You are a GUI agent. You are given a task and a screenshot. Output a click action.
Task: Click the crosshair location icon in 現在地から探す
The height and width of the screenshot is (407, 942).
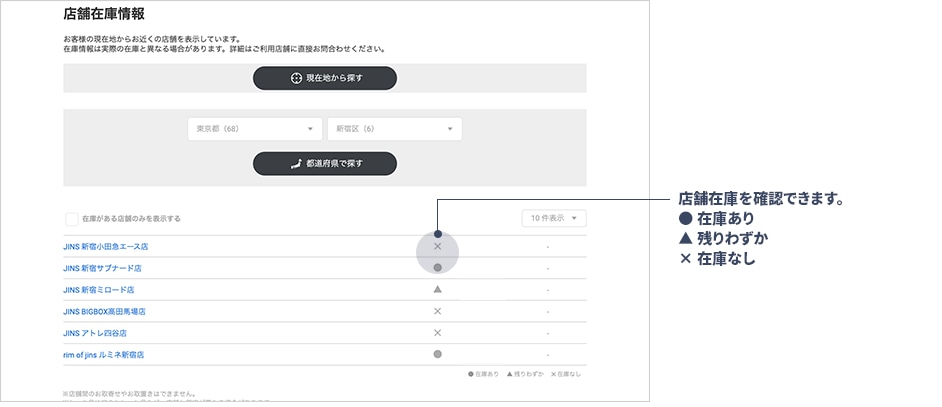[x=296, y=78]
